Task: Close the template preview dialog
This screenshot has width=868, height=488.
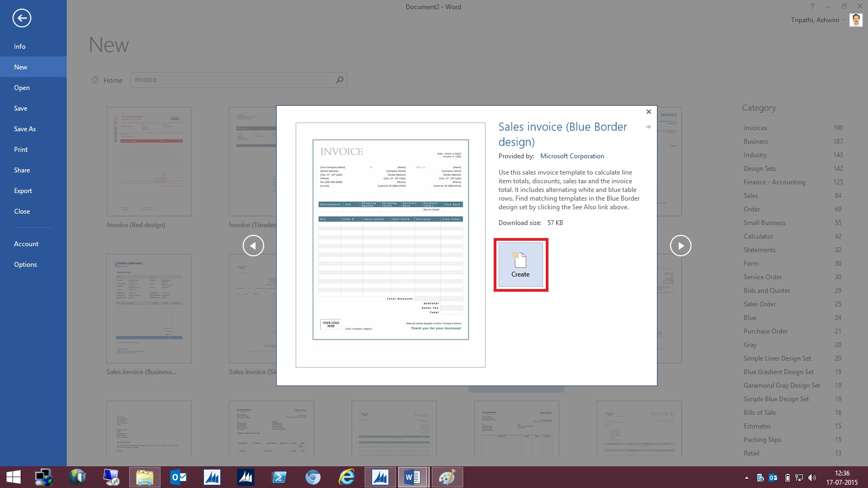Action: pos(648,112)
